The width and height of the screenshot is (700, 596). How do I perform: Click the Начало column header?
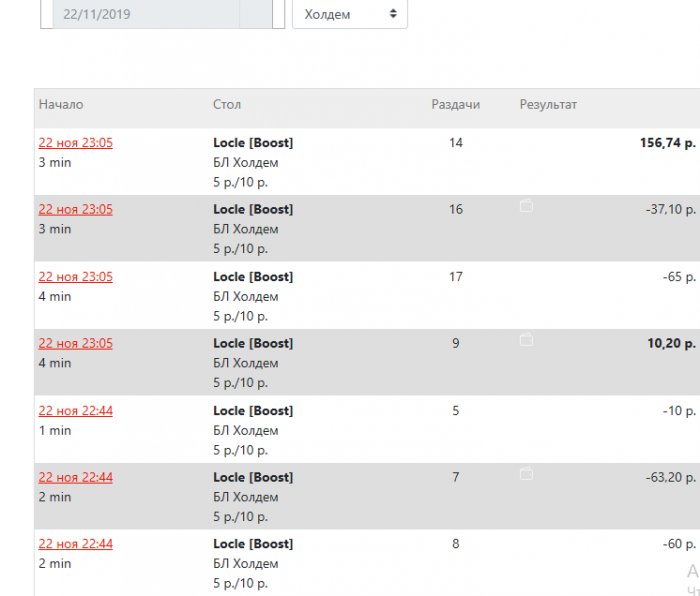click(61, 105)
